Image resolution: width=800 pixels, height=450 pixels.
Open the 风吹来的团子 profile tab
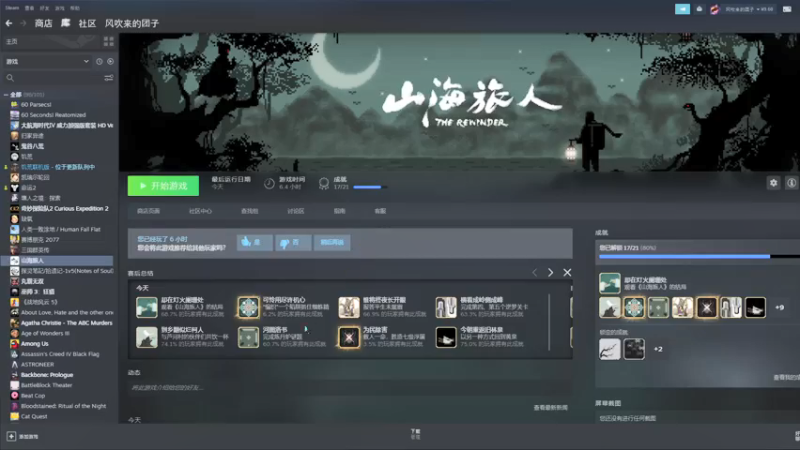[132, 23]
